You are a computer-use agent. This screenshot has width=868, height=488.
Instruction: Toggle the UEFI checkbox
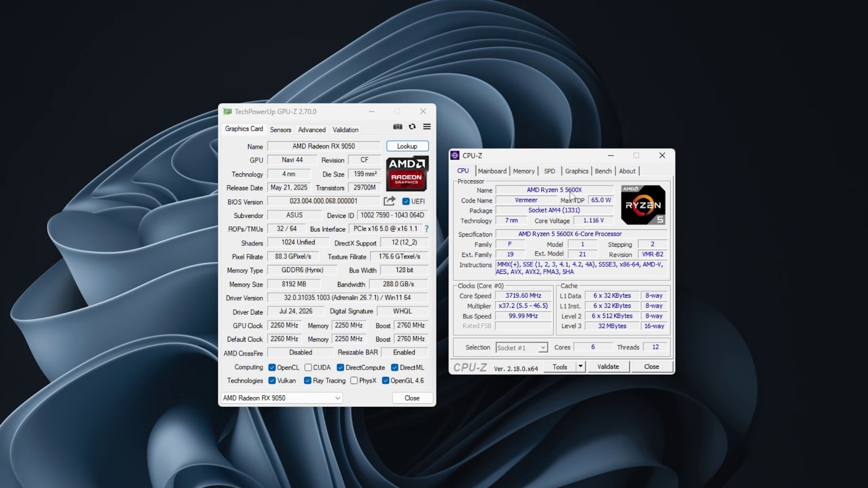point(406,202)
